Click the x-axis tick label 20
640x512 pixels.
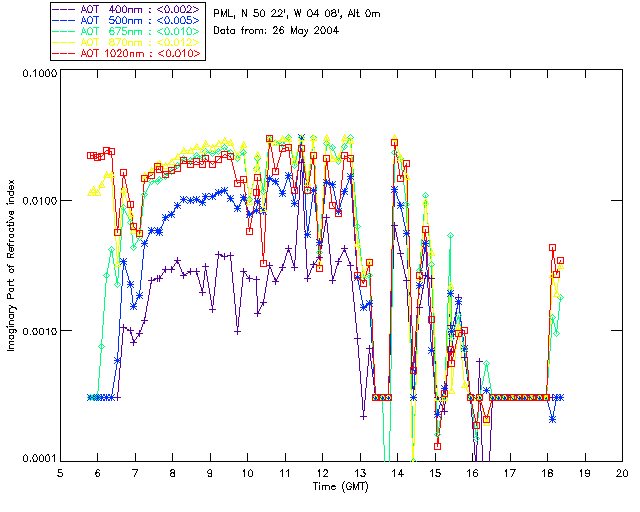[622, 473]
